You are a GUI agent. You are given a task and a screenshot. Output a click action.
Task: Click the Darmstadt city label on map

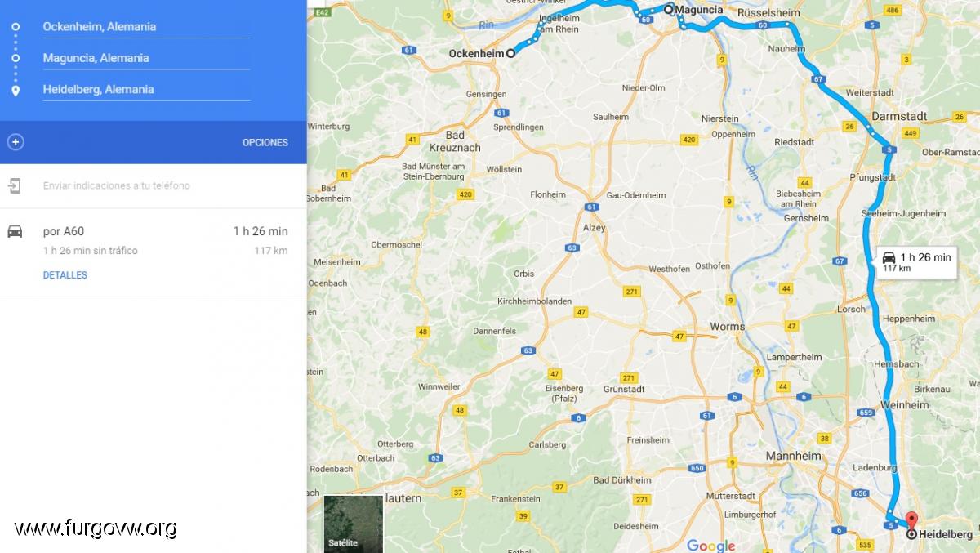(x=899, y=116)
